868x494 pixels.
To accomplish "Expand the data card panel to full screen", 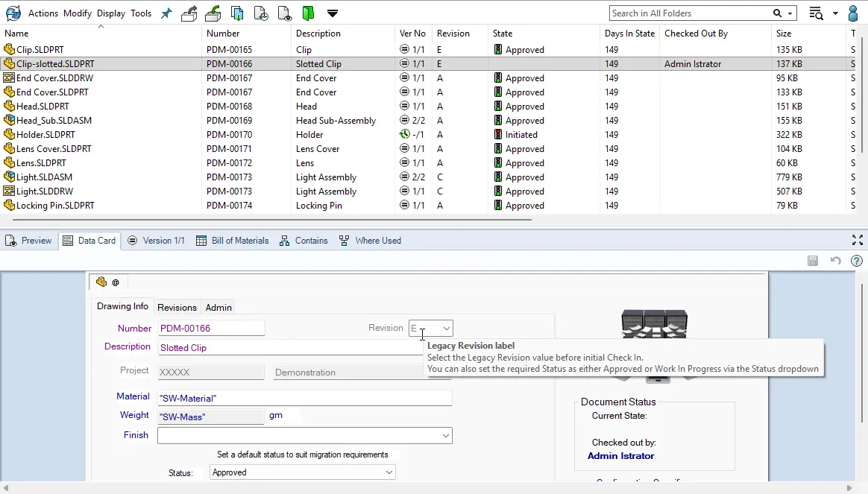I will click(858, 240).
